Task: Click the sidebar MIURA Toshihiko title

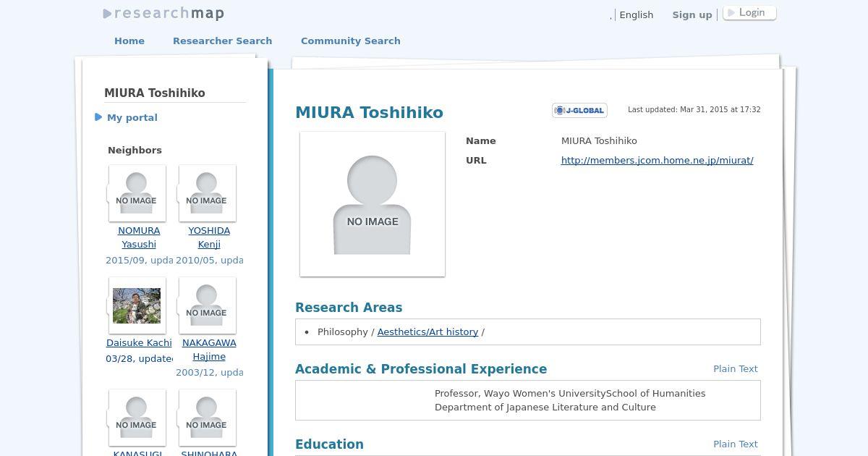Action: tap(155, 93)
